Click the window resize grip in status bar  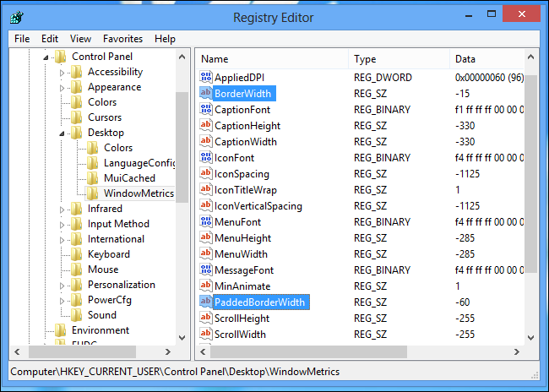535,376
